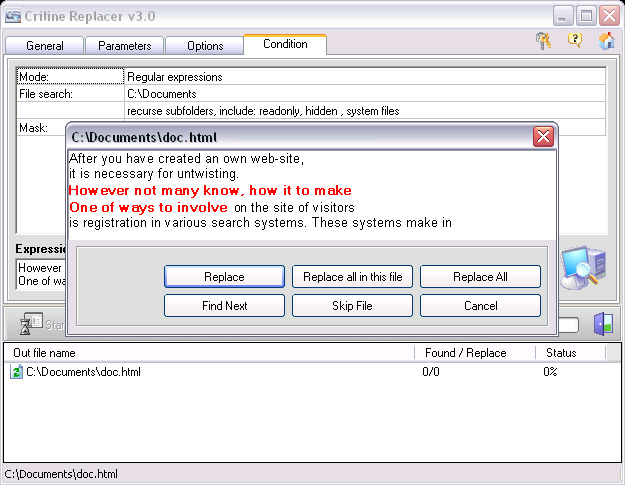Click the Skip File button
625x485 pixels.
[352, 306]
